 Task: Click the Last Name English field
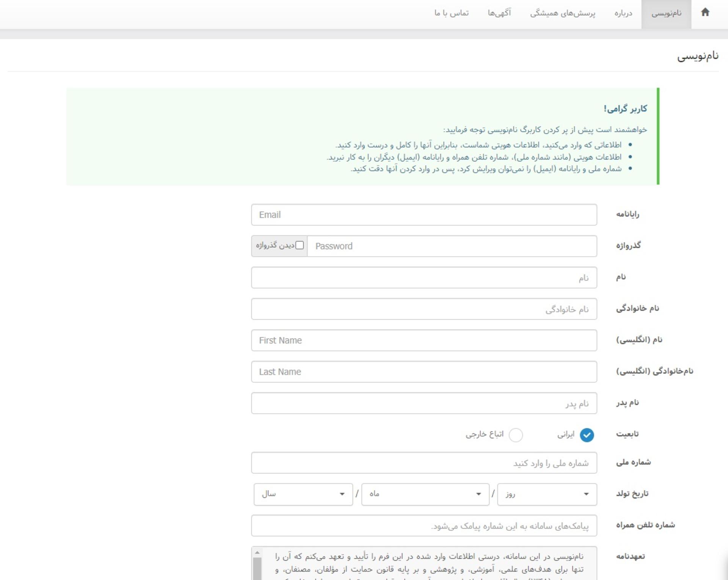click(x=424, y=372)
